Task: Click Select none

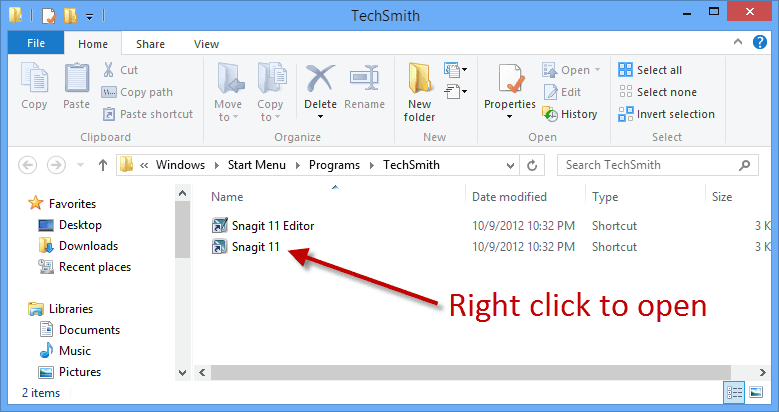Action: 657,92
